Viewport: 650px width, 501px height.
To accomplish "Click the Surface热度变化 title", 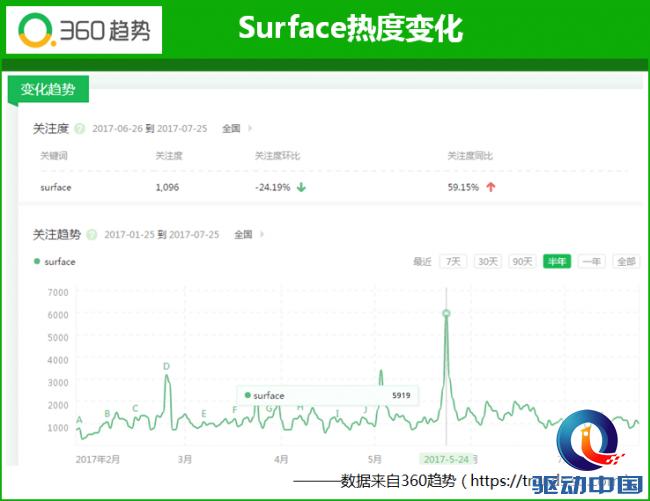I will pyautogui.click(x=351, y=28).
